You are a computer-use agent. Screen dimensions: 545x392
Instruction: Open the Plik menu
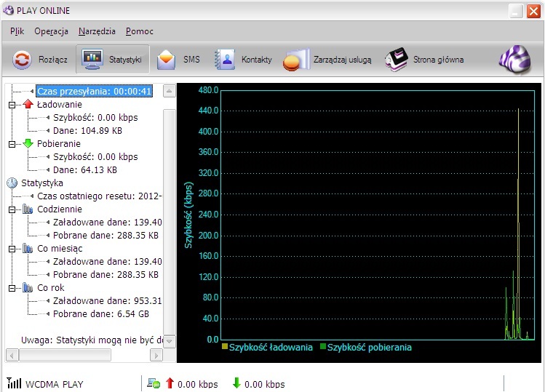tap(17, 31)
